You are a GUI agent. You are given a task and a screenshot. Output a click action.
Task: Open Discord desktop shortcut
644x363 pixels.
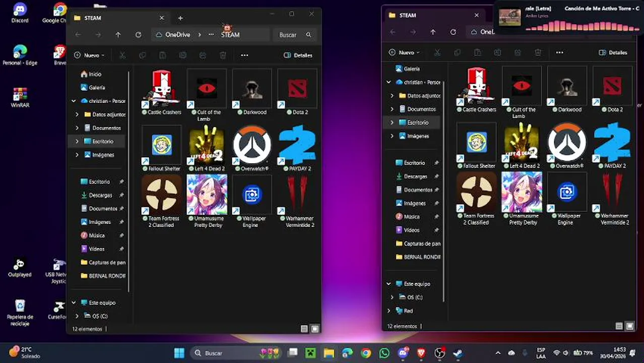tap(20, 13)
